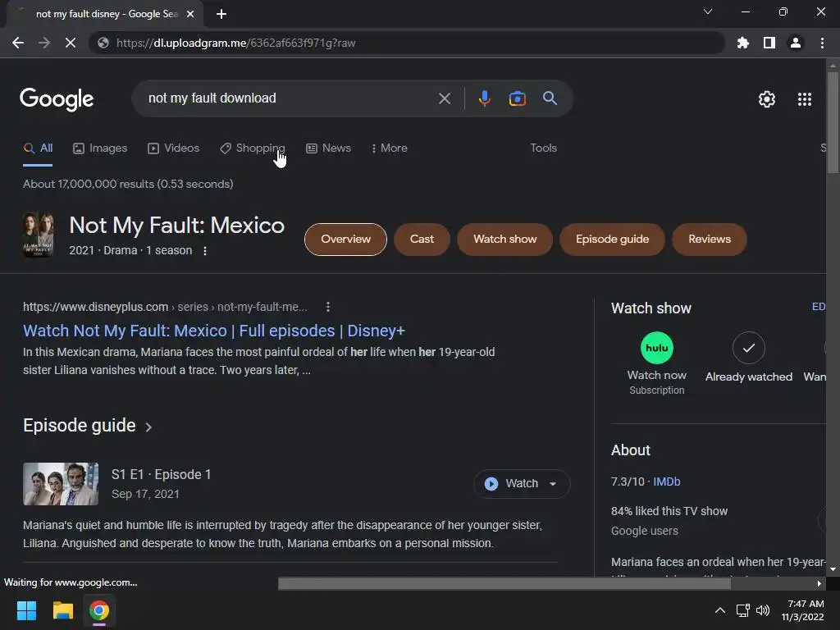This screenshot has height=630, width=840.
Task: Open the side panel icon
Action: 769,43
